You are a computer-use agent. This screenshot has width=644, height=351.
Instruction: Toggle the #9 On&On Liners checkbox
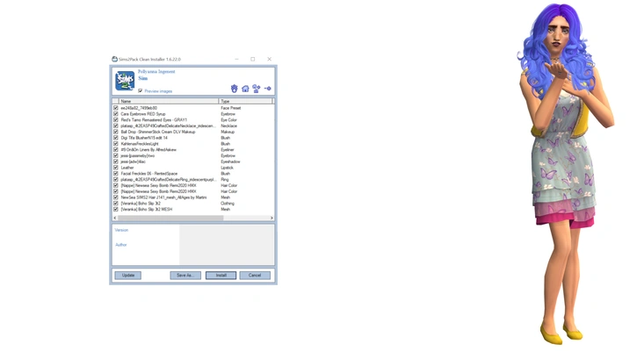tap(116, 150)
